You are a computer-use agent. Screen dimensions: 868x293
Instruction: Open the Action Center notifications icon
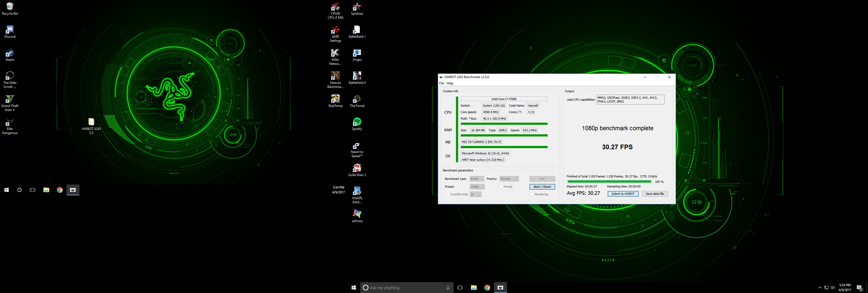click(x=859, y=288)
